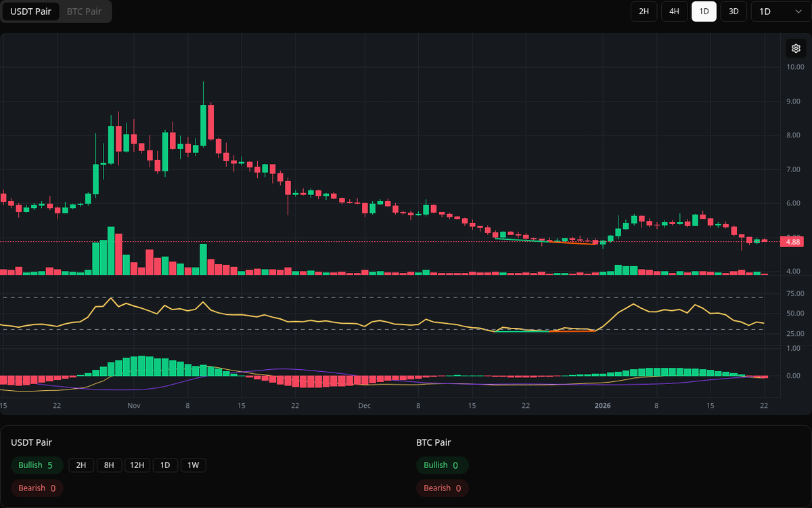The height and width of the screenshot is (508, 812).
Task: Select the 1D chip in the bottom panel
Action: point(165,465)
